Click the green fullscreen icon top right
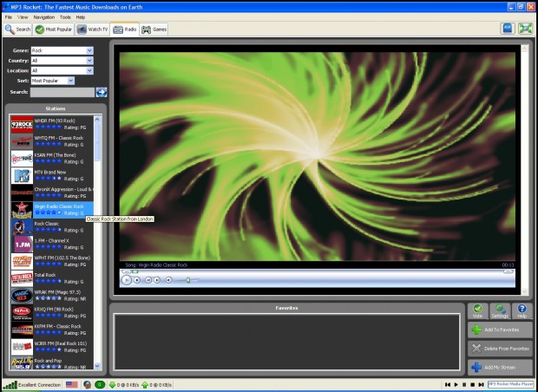The height and width of the screenshot is (392, 538). click(x=525, y=29)
